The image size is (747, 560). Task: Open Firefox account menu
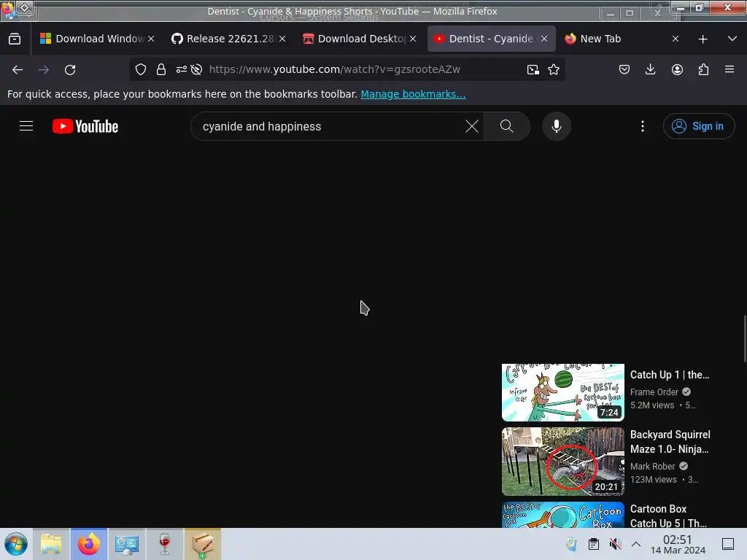(677, 69)
